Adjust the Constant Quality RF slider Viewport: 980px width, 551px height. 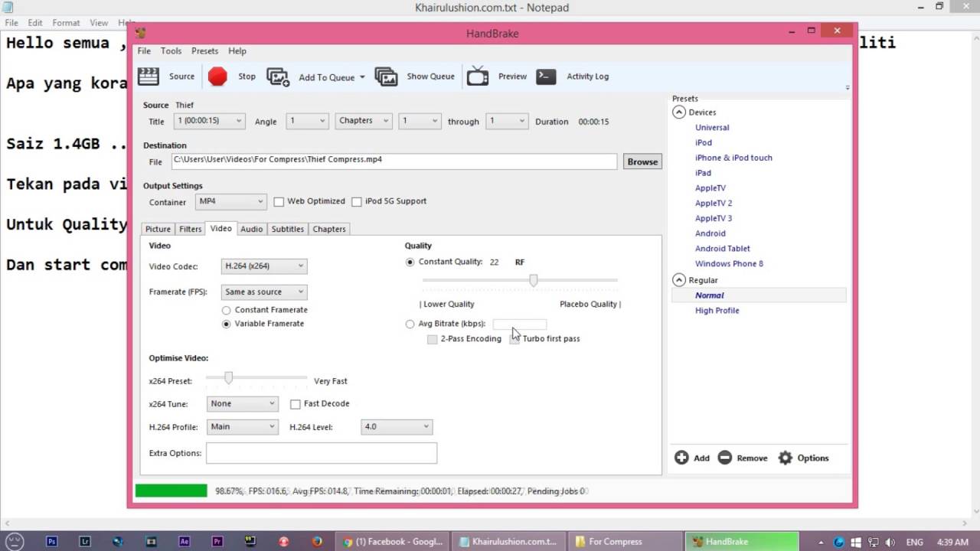(534, 281)
